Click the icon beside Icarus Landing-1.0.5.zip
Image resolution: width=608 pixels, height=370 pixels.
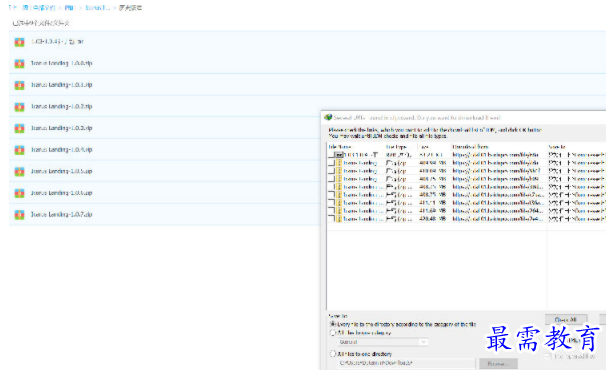coord(19,171)
